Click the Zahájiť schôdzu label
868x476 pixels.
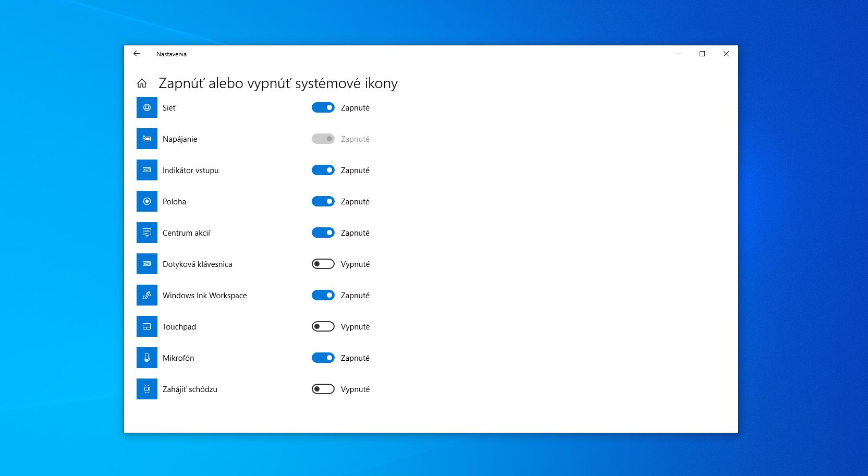click(190, 389)
